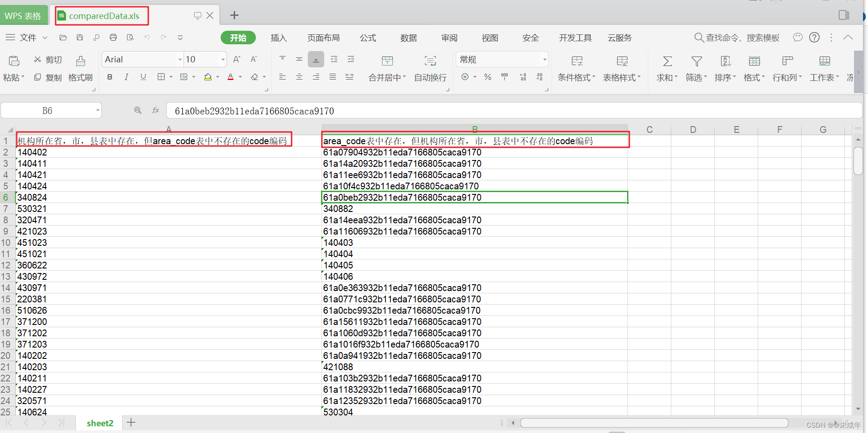Toggle italic formatting

(126, 77)
